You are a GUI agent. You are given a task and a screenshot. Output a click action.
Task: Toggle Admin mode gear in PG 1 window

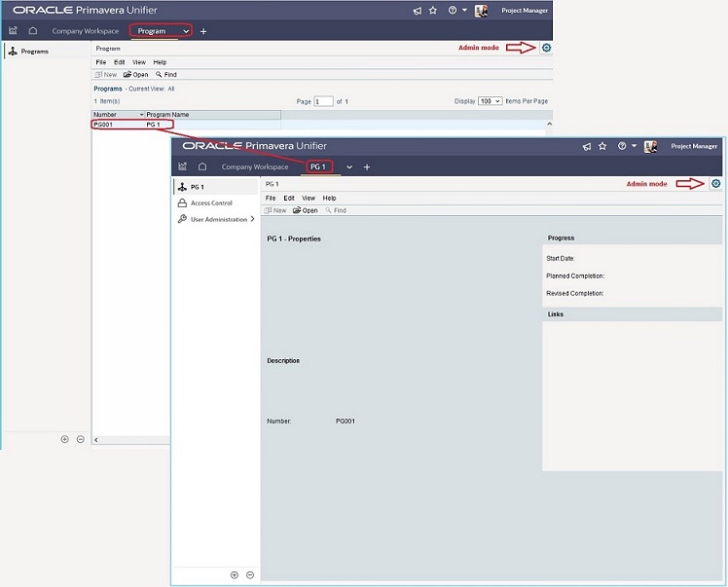[716, 184]
